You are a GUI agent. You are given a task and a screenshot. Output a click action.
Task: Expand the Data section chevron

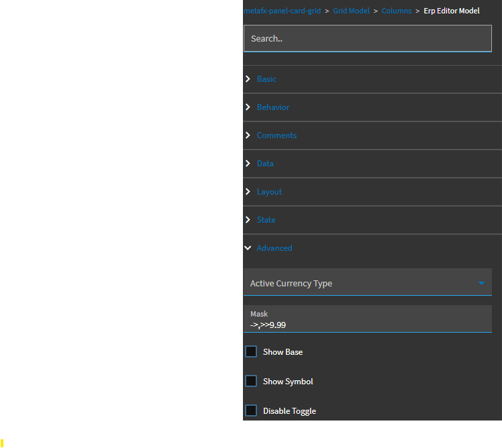248,164
